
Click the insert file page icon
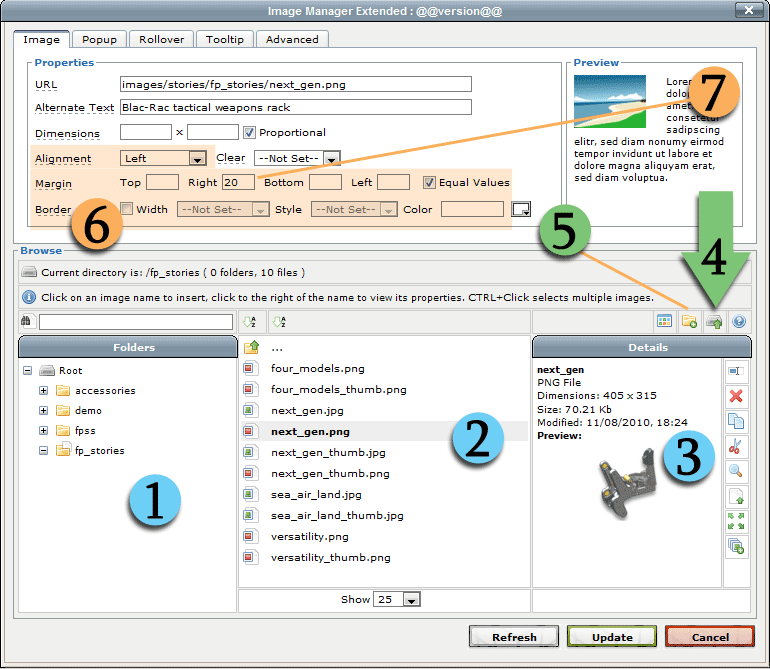[x=736, y=496]
